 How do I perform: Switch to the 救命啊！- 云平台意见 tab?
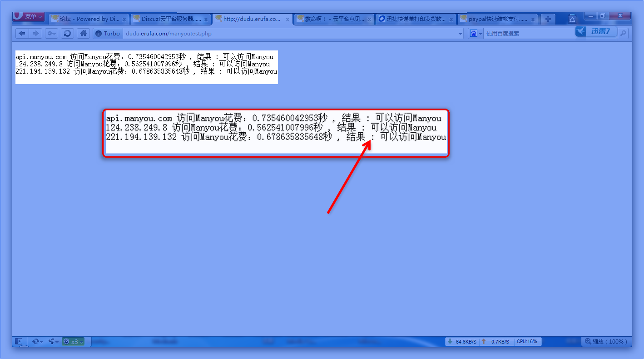pyautogui.click(x=334, y=19)
